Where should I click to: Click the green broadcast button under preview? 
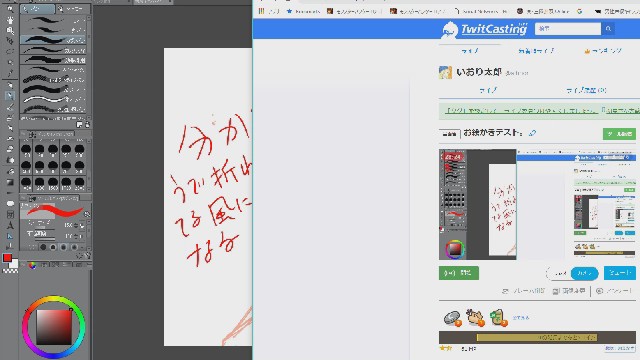tap(459, 273)
